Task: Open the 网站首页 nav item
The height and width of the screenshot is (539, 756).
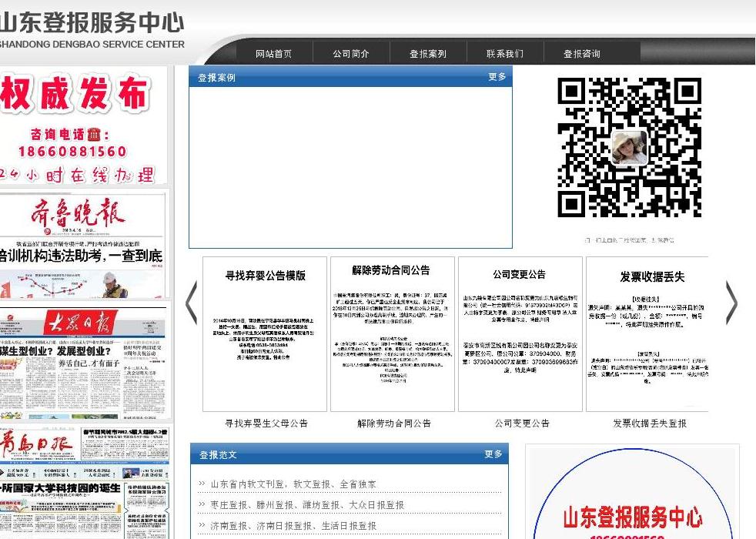Action: [x=273, y=53]
